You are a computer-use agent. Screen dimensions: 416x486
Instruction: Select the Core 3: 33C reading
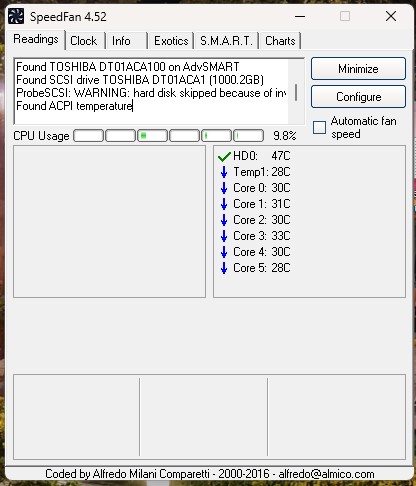262,236
